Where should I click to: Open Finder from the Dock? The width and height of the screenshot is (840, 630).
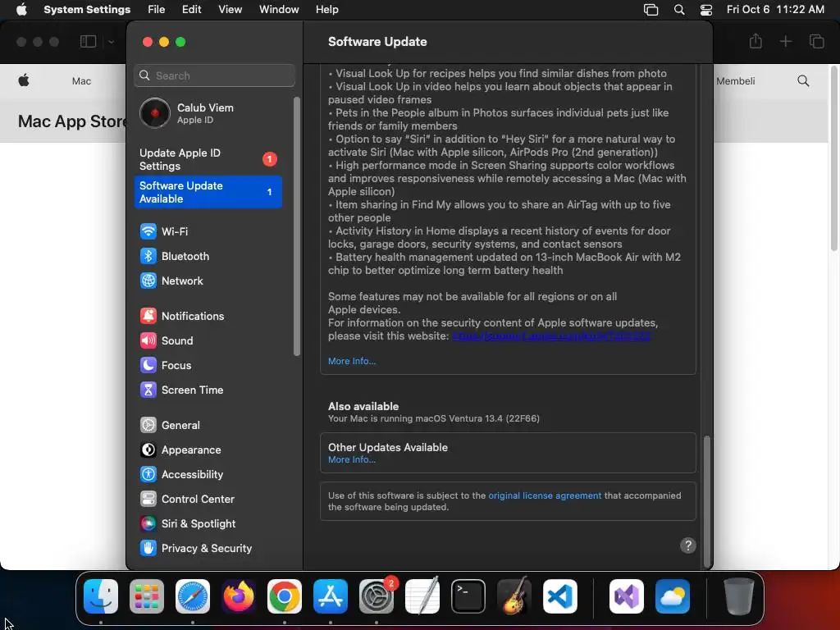pyautogui.click(x=101, y=596)
